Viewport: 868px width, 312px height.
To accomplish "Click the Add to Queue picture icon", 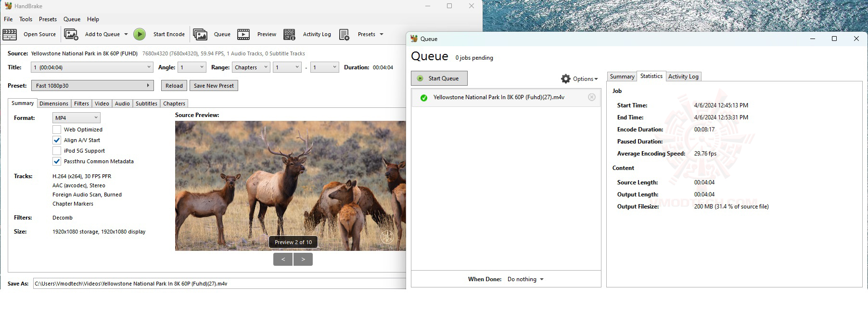I will pyautogui.click(x=71, y=34).
